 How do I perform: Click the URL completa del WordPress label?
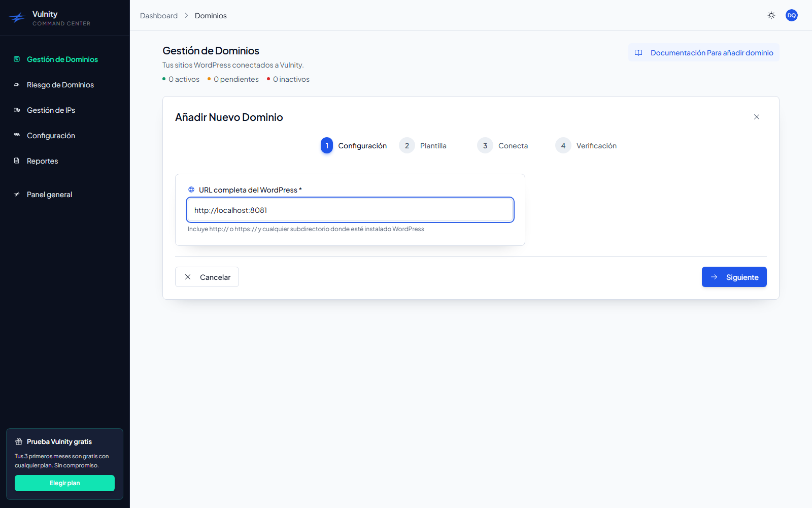click(250, 190)
